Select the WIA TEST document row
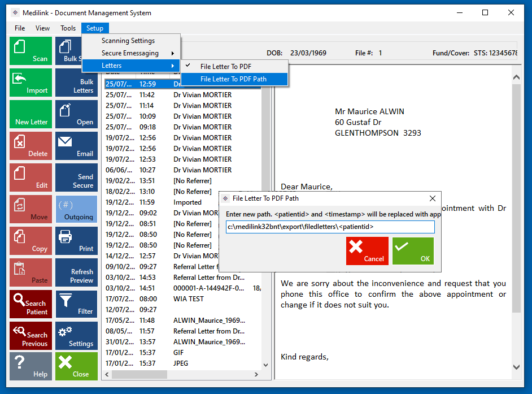 coord(182,299)
